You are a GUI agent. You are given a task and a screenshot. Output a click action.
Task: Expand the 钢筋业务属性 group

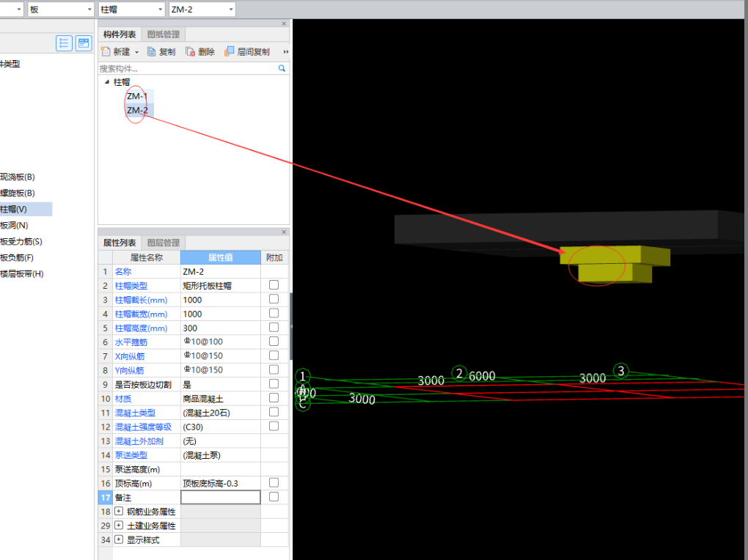click(x=119, y=511)
